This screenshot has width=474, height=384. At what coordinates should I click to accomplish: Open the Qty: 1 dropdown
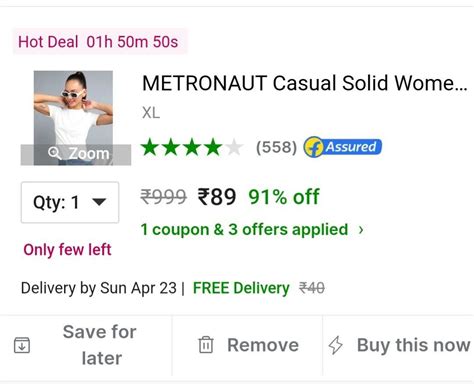[70, 202]
